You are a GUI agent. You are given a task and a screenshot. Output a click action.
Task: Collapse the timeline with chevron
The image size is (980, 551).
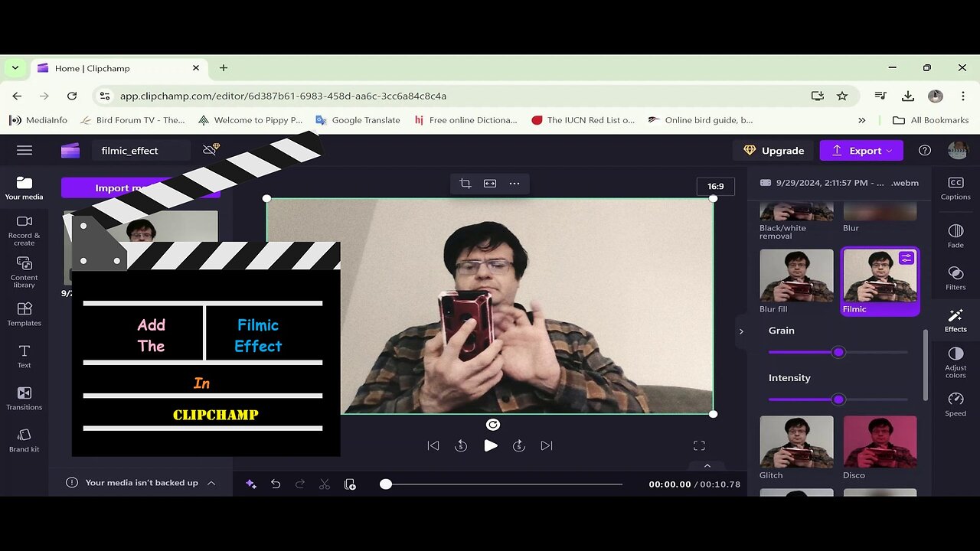point(707,465)
